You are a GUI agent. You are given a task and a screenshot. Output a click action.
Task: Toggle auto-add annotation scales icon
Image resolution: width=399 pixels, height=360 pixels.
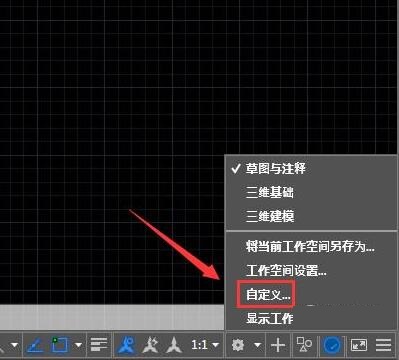[x=150, y=345]
